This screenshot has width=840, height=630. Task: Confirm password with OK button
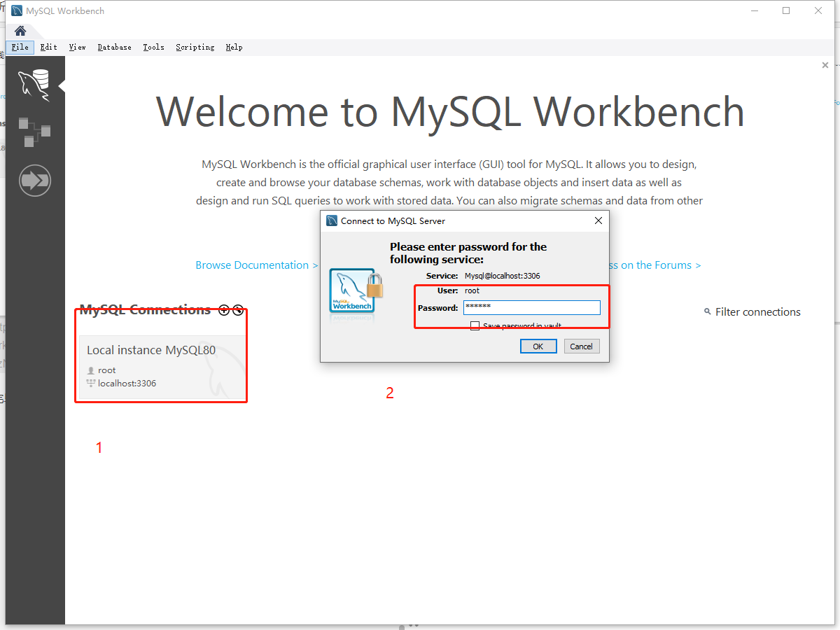pos(538,346)
